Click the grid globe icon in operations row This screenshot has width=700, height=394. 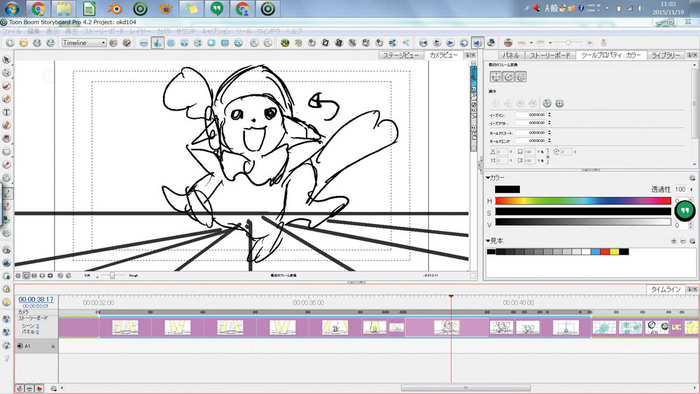point(559,103)
